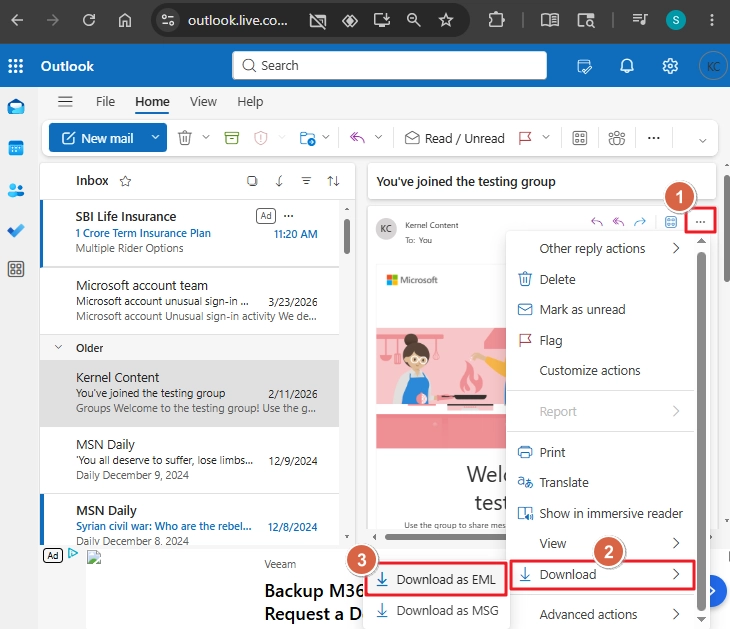Choose Mark as unread menu item

click(600, 310)
